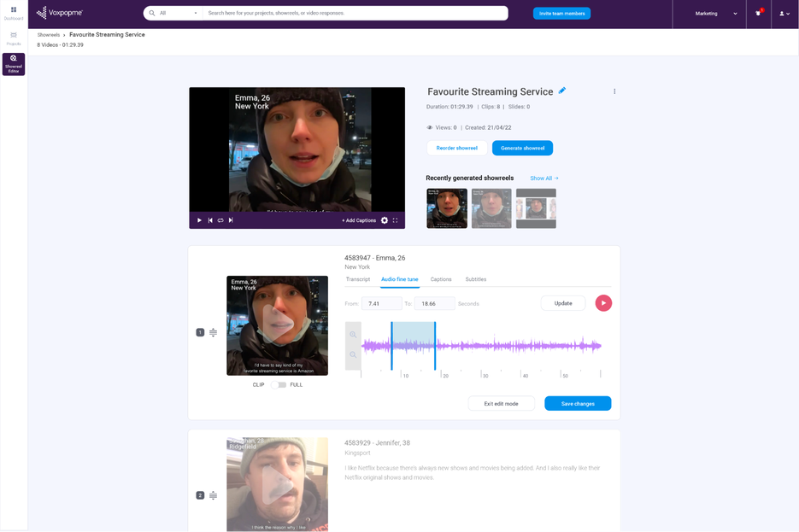799x532 pixels.
Task: Select the Showreel Editor sidebar icon
Action: tap(14, 63)
